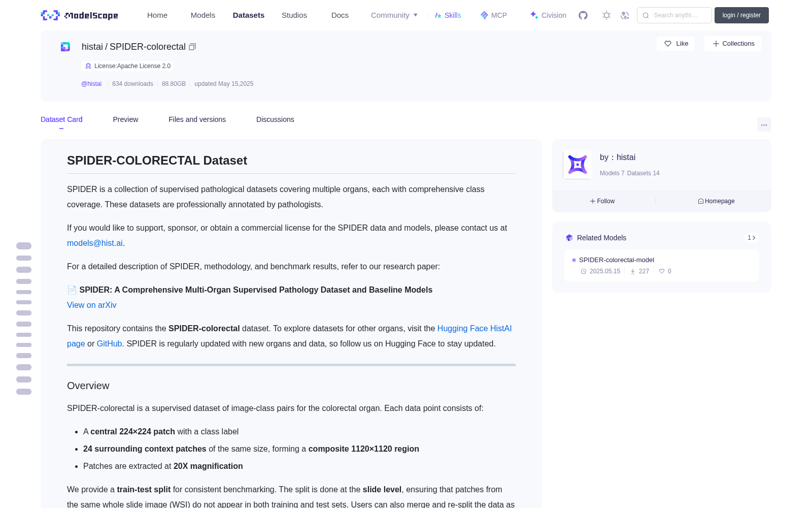Open the three-dot more options menu

point(764,124)
